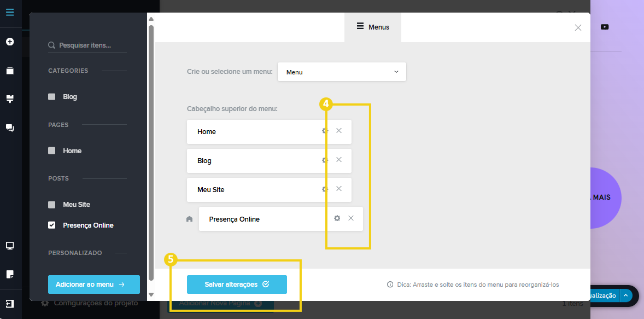Click the Adicionar ao menu button
Screen dimensions: 644x319
click(94, 285)
